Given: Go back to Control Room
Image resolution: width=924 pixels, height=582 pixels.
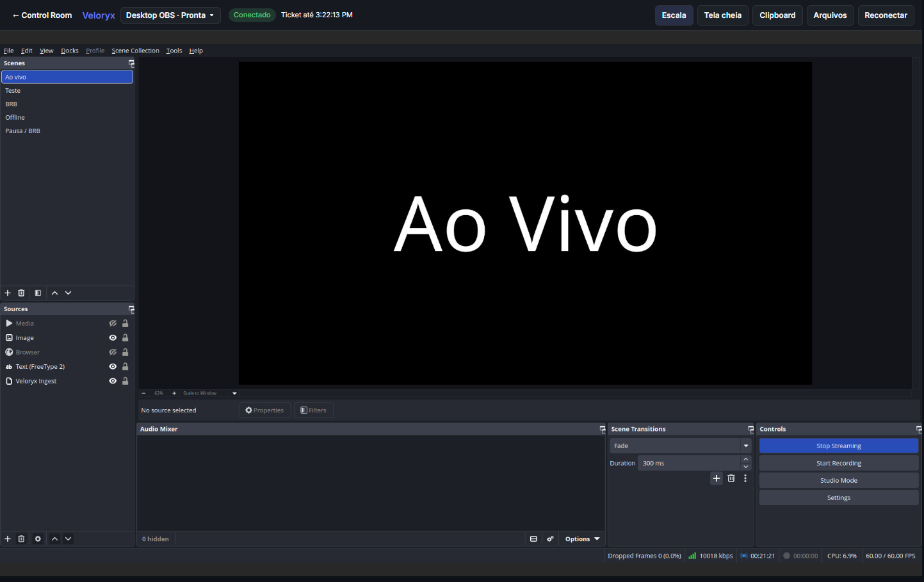Looking at the screenshot, I should click(x=42, y=15).
